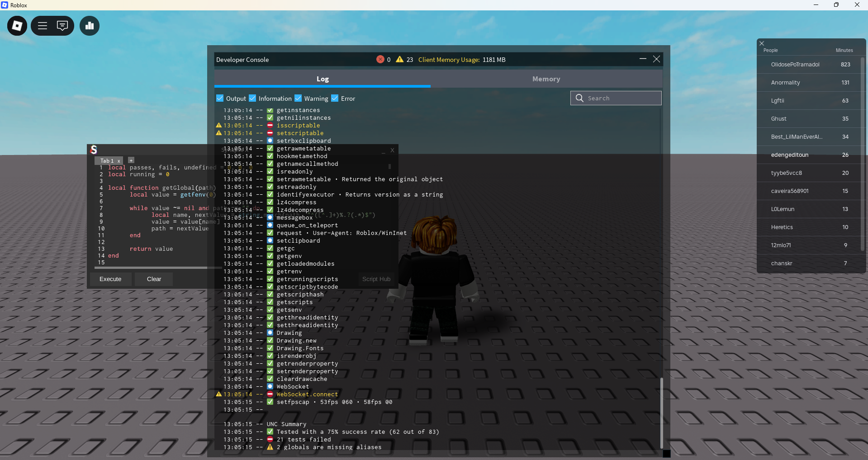Click the Execute button
Screen dimensions: 868x460
110,279
